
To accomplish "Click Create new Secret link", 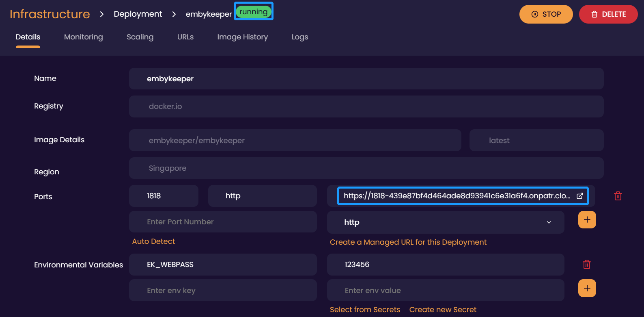I will coord(443,310).
